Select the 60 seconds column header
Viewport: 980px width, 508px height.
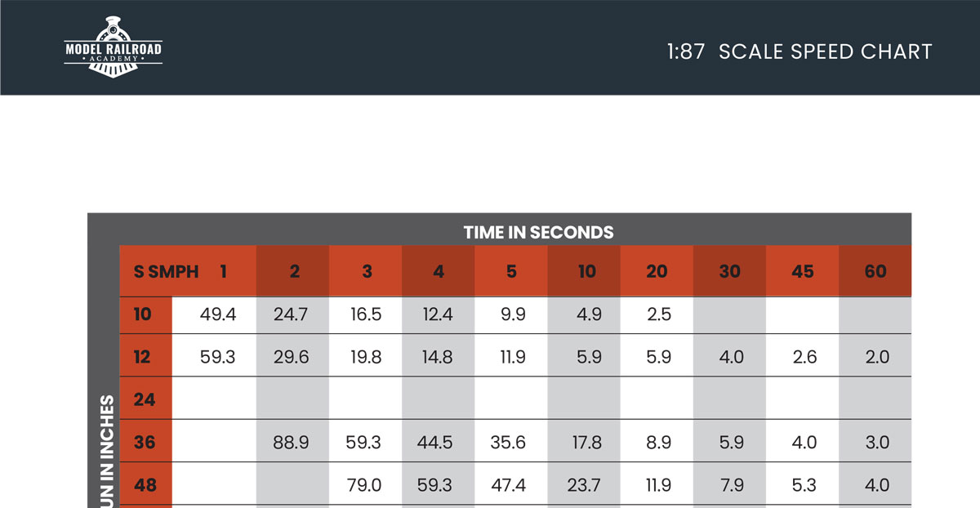pyautogui.click(x=875, y=271)
